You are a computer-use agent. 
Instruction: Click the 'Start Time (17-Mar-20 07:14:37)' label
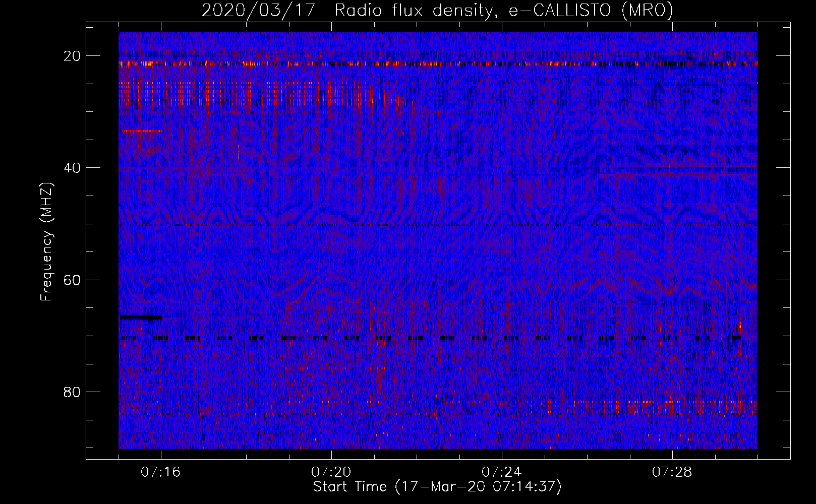437,487
